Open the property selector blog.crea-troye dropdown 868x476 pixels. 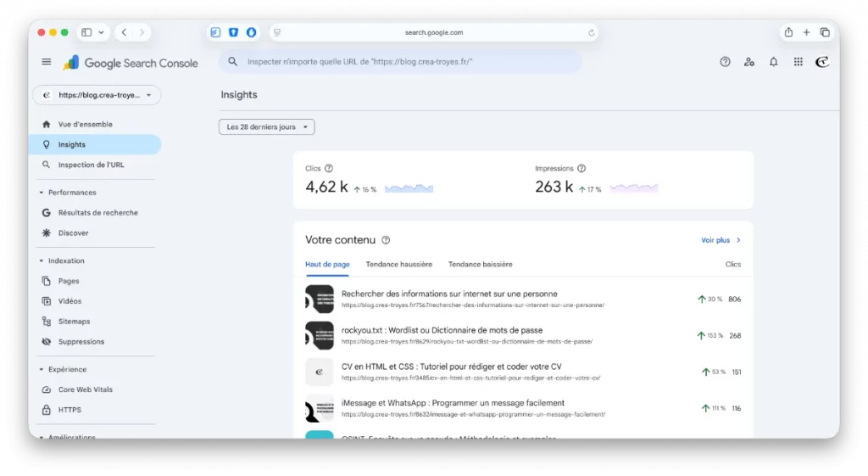click(x=97, y=95)
